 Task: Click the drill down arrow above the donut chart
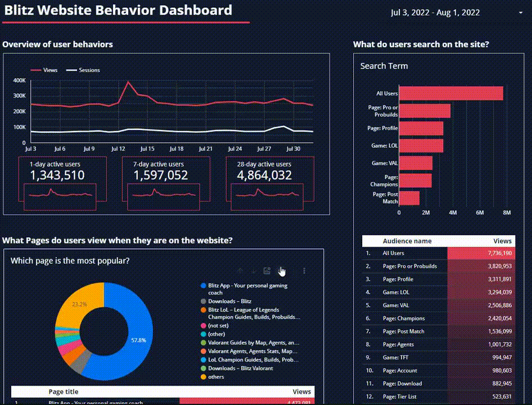[254, 271]
